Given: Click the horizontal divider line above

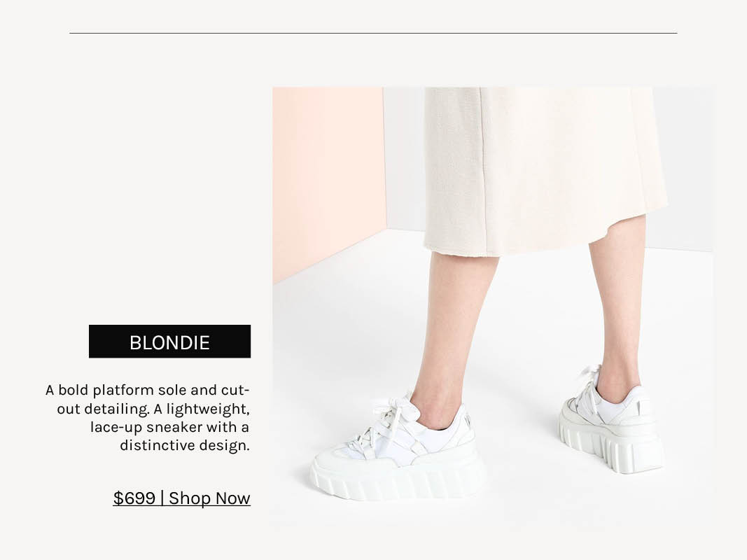Looking at the screenshot, I should point(373,34).
